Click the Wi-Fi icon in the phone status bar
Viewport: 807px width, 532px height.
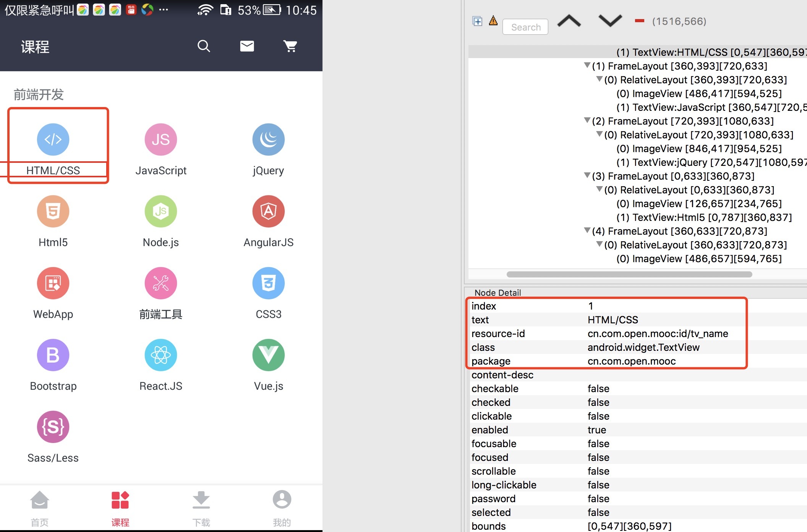coord(205,10)
